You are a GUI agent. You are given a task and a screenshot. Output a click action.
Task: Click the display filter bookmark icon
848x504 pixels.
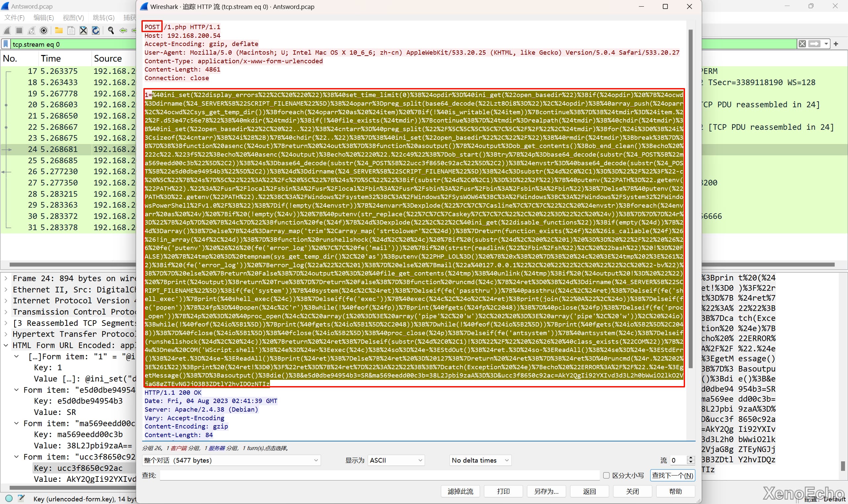pos(6,44)
